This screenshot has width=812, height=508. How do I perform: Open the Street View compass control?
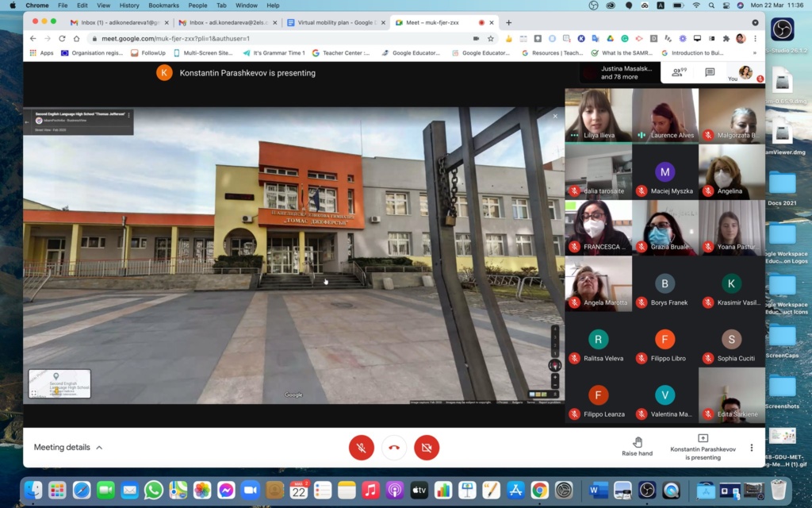pyautogui.click(x=554, y=365)
